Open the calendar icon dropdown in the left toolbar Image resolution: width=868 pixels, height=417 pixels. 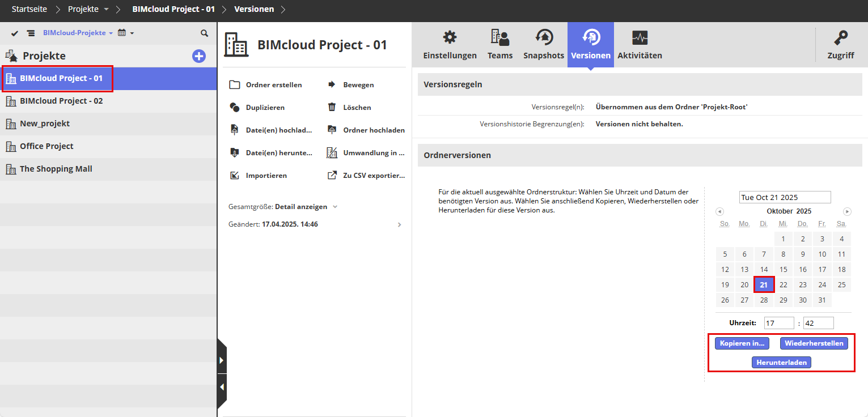coord(125,33)
